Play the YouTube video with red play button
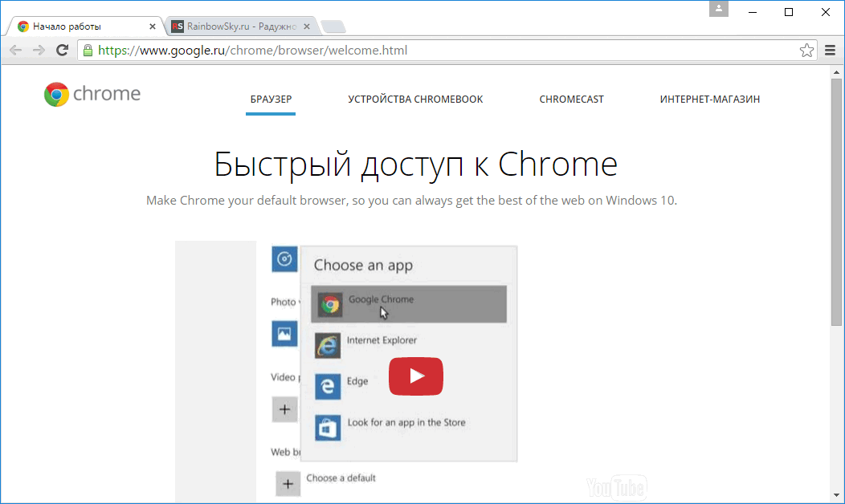The image size is (845, 504). tap(415, 376)
